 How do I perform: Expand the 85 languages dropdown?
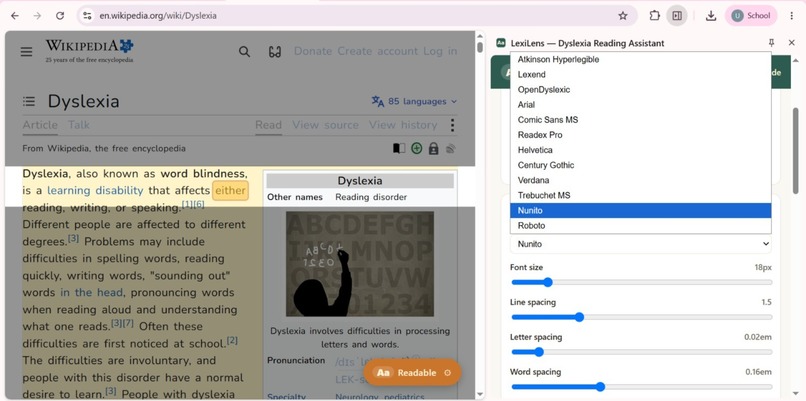[414, 101]
